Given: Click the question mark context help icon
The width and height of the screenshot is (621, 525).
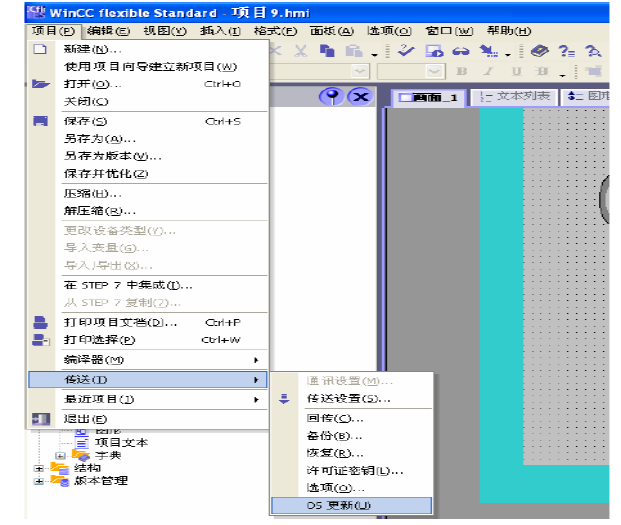Looking at the screenshot, I should (x=566, y=51).
